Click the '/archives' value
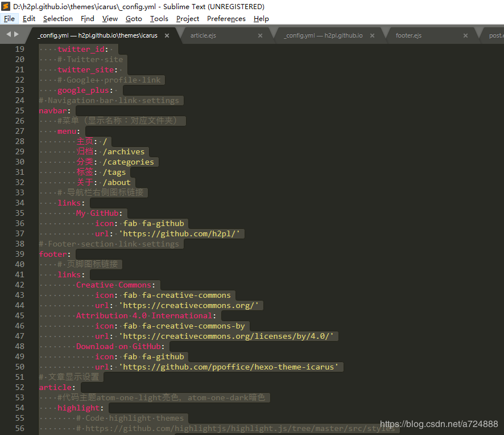Image resolution: width=504 pixels, height=435 pixels. [124, 152]
